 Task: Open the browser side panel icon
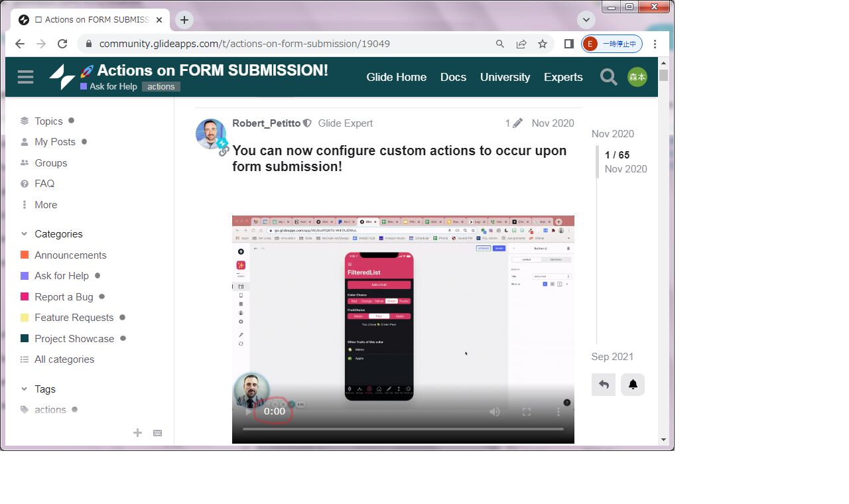pos(568,44)
